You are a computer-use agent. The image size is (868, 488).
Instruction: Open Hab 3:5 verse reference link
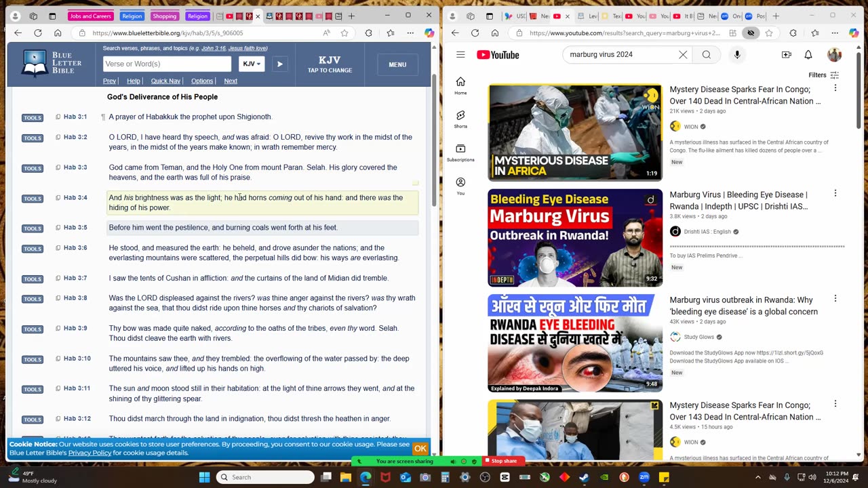tap(75, 228)
